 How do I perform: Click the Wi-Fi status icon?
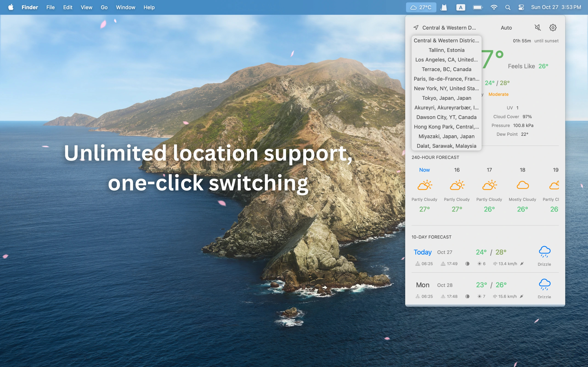494,7
